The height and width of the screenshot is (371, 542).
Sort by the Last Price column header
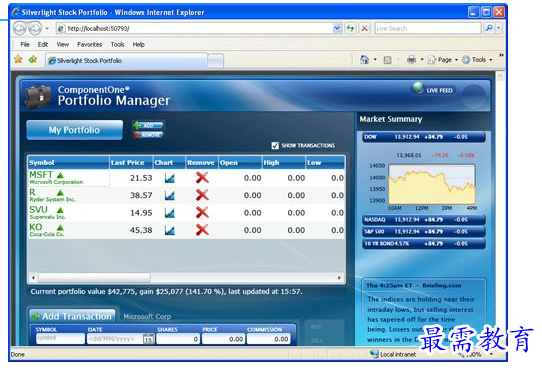131,163
